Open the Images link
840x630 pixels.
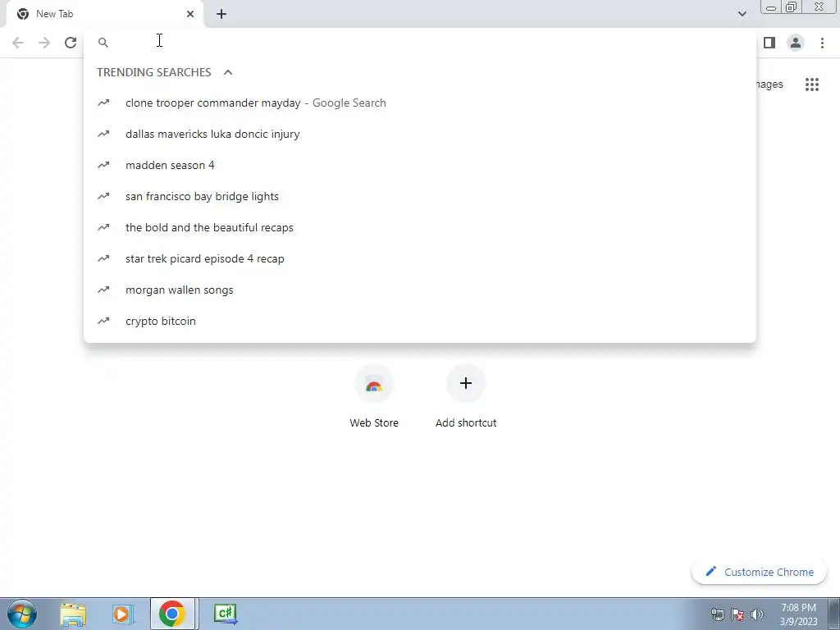(769, 84)
